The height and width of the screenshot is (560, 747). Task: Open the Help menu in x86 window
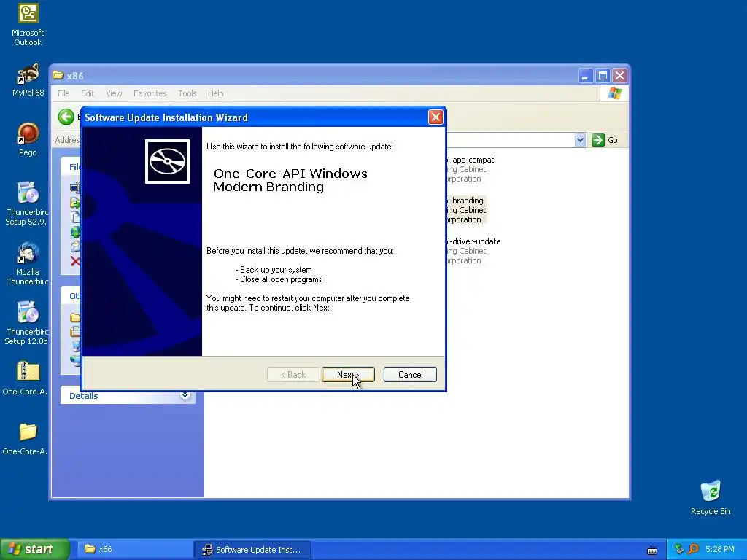(x=215, y=93)
